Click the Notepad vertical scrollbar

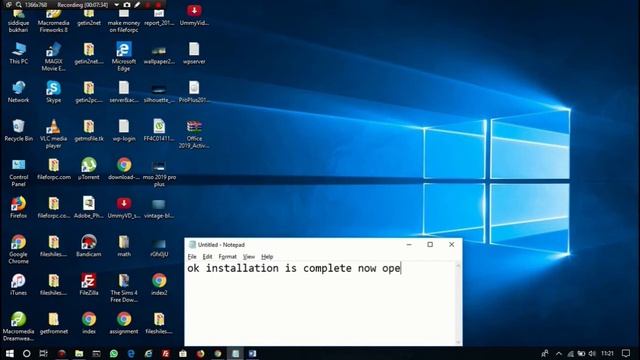click(x=458, y=304)
